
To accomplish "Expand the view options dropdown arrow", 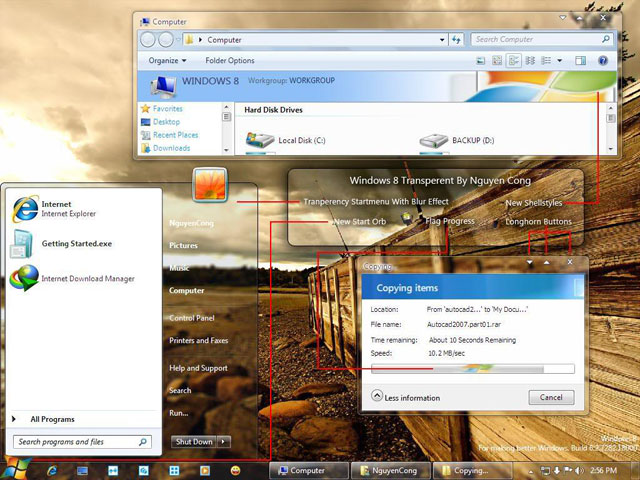I will [562, 61].
